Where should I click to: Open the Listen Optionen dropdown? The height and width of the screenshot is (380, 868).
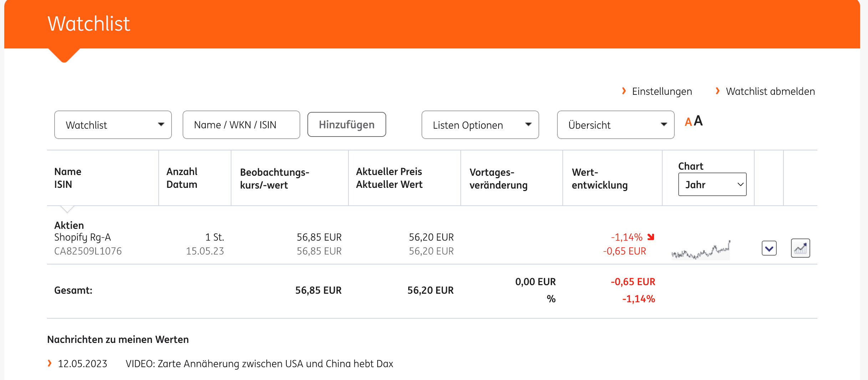480,125
